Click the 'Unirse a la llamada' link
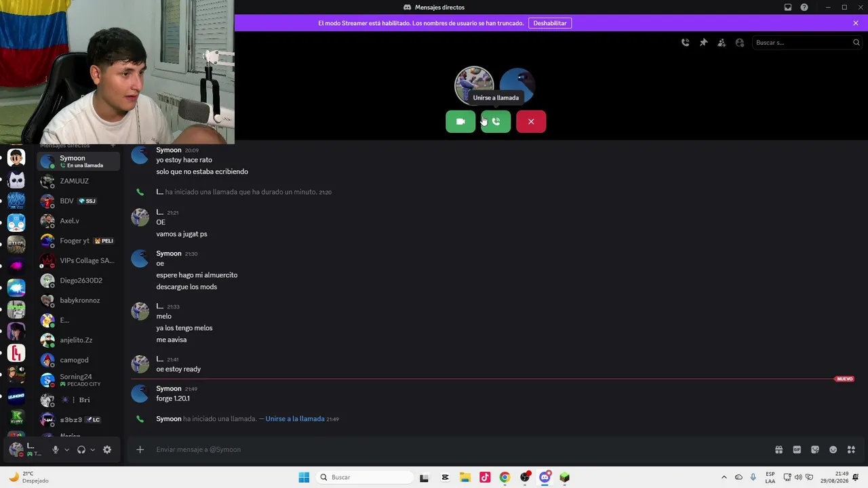This screenshot has height=488, width=868. pyautogui.click(x=295, y=419)
